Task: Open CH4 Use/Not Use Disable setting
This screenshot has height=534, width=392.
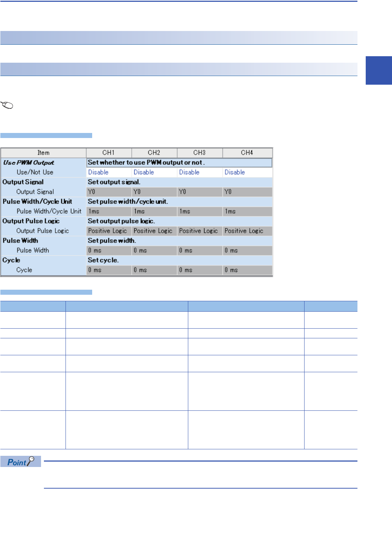Action: tap(247, 172)
